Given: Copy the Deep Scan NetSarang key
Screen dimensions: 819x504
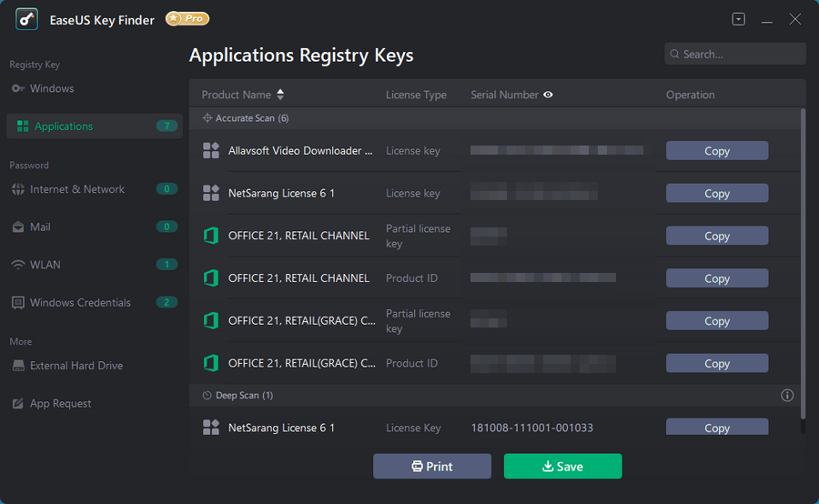Looking at the screenshot, I should (x=717, y=427).
